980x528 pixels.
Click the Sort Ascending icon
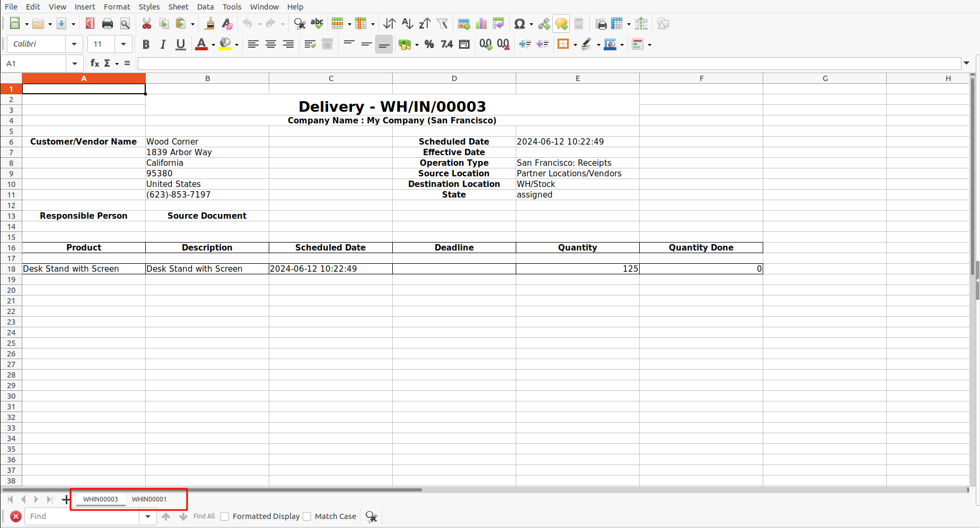pos(407,24)
